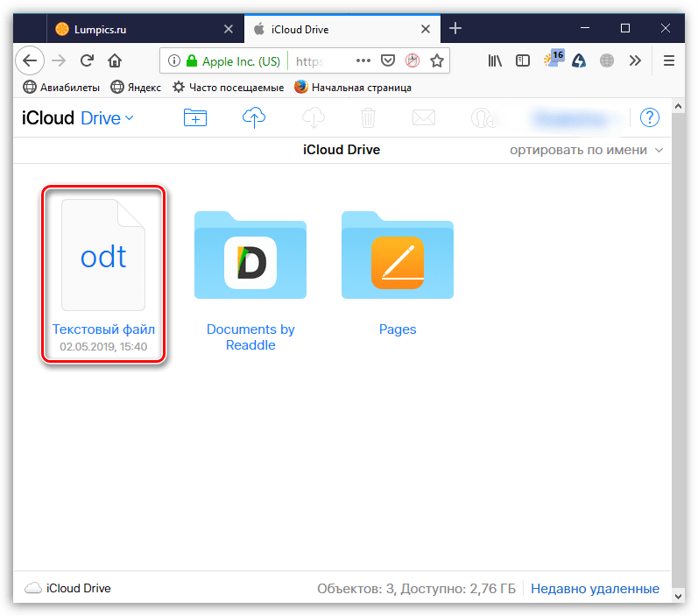Select the Текстовый файл odt document

[x=103, y=274]
